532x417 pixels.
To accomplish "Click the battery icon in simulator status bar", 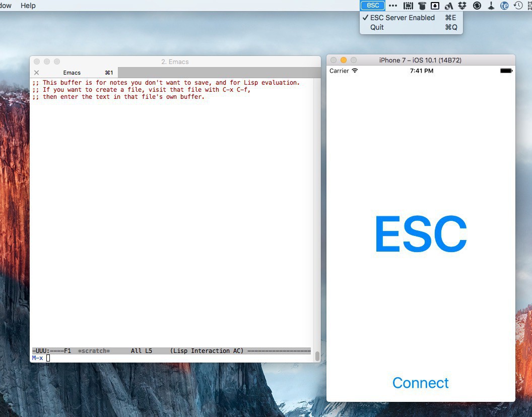I will tap(506, 71).
